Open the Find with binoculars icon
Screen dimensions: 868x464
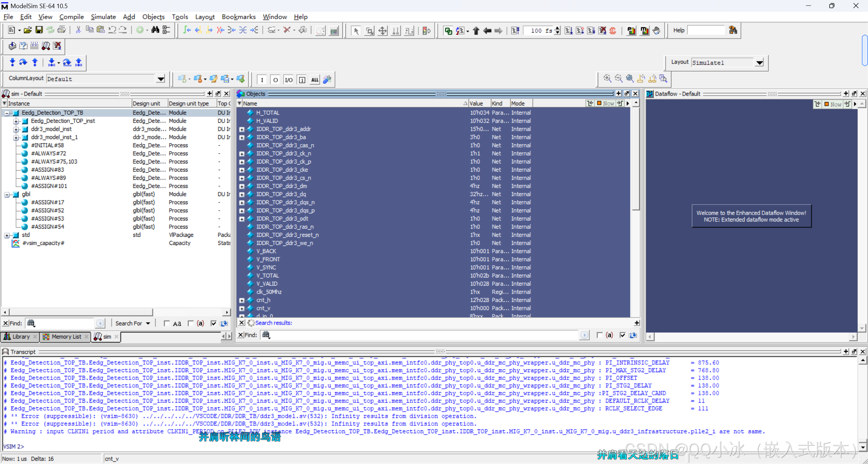click(155, 30)
